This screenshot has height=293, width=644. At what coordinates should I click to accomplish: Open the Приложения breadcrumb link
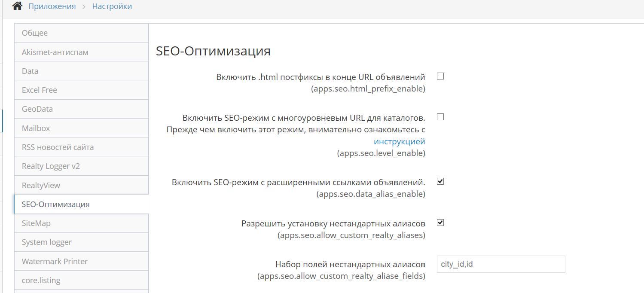click(52, 6)
